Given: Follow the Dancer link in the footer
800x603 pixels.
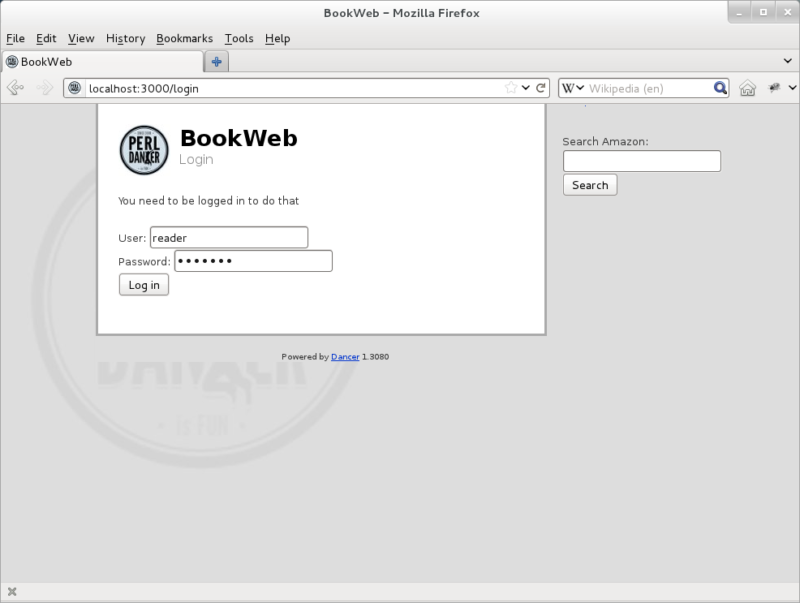Looking at the screenshot, I should pyautogui.click(x=345, y=356).
